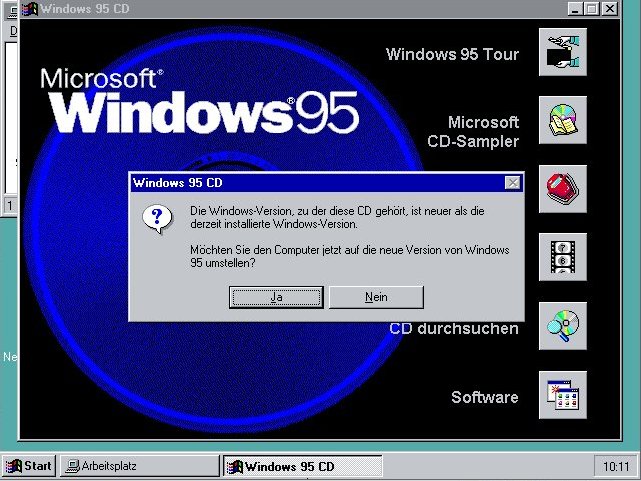Image resolution: width=641 pixels, height=481 pixels.
Task: Open the Windows 95 Tour icon
Action: pos(563,52)
